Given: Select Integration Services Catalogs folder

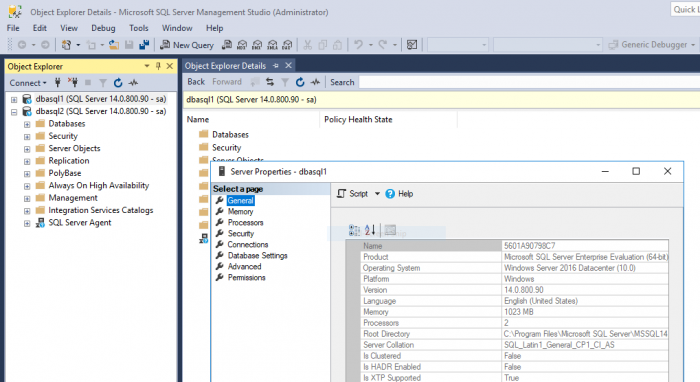Looking at the screenshot, I should point(100,210).
